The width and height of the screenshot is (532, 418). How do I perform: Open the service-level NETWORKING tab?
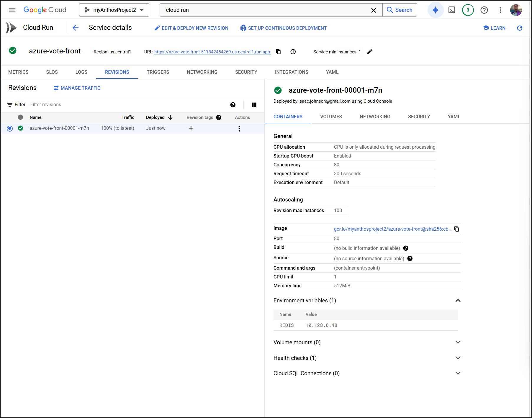202,72
